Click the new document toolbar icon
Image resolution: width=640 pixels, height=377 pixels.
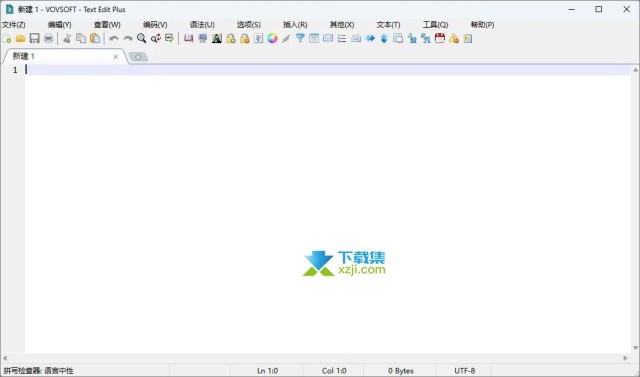click(7, 39)
